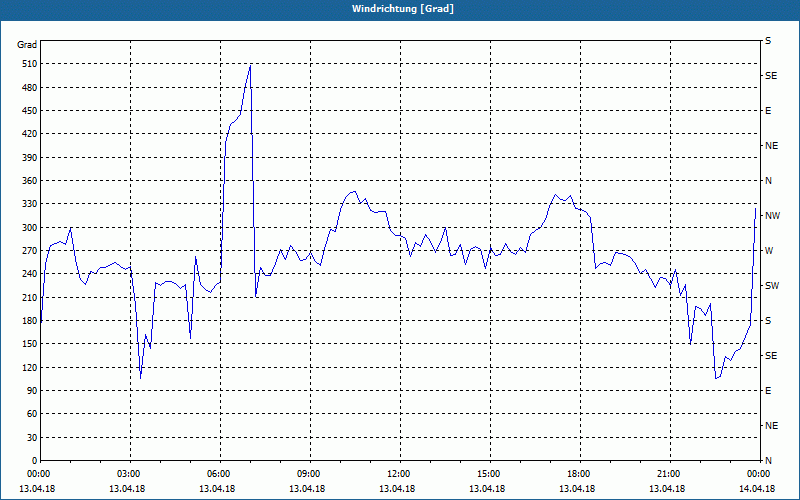Viewport: 800px width, 500px height.
Task: Click the wind direction peak near 510 degrees
Action: point(250,66)
